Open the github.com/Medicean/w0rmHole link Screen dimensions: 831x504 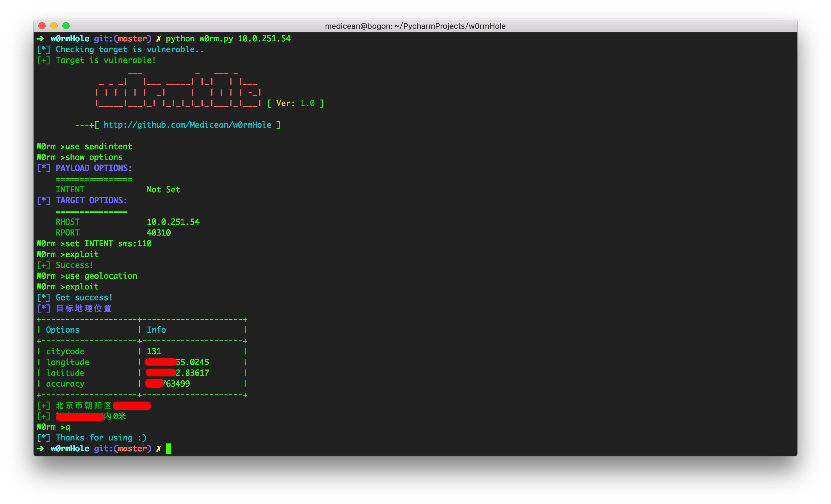tap(187, 125)
